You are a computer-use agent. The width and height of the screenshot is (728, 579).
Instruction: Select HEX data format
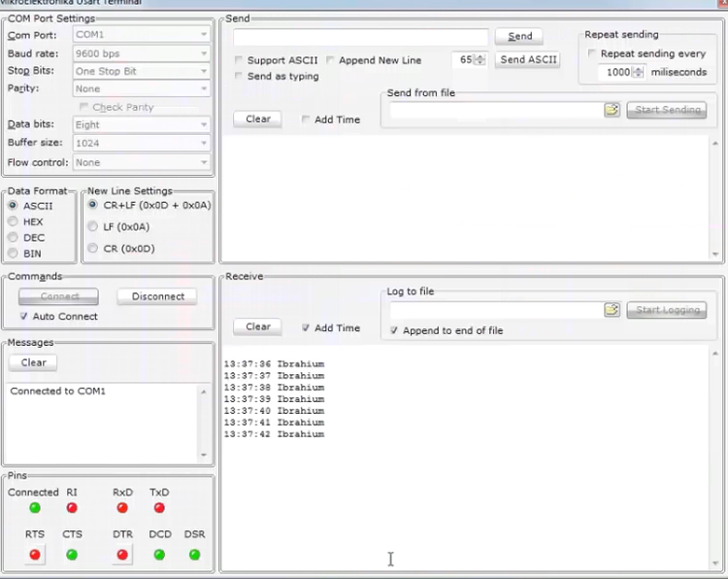tap(14, 221)
